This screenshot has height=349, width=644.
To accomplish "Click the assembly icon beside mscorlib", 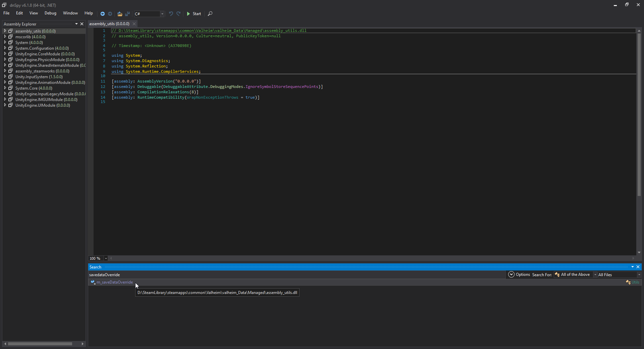I will coord(11,37).
